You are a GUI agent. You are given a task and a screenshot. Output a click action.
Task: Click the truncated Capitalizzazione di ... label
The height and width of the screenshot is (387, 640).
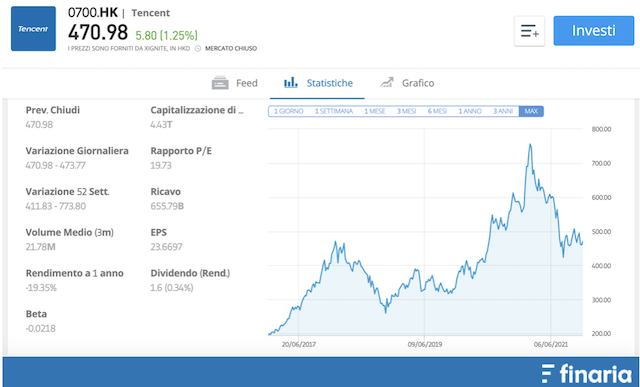click(197, 110)
